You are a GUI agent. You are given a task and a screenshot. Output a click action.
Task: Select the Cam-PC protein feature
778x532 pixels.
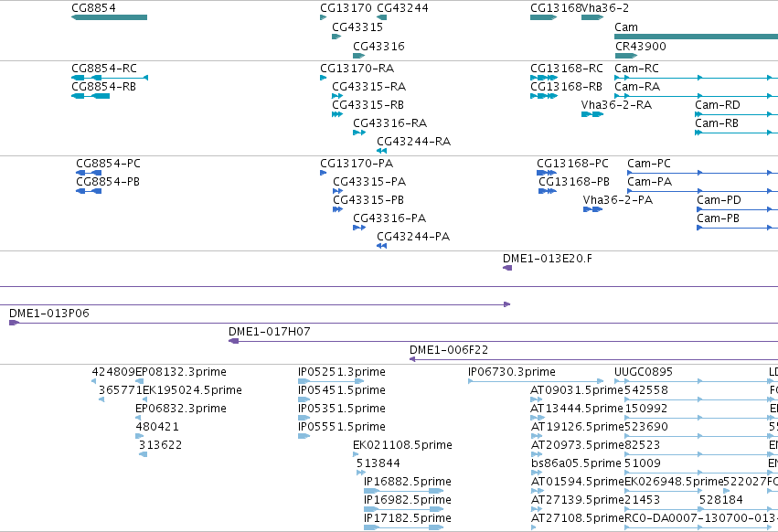click(703, 173)
